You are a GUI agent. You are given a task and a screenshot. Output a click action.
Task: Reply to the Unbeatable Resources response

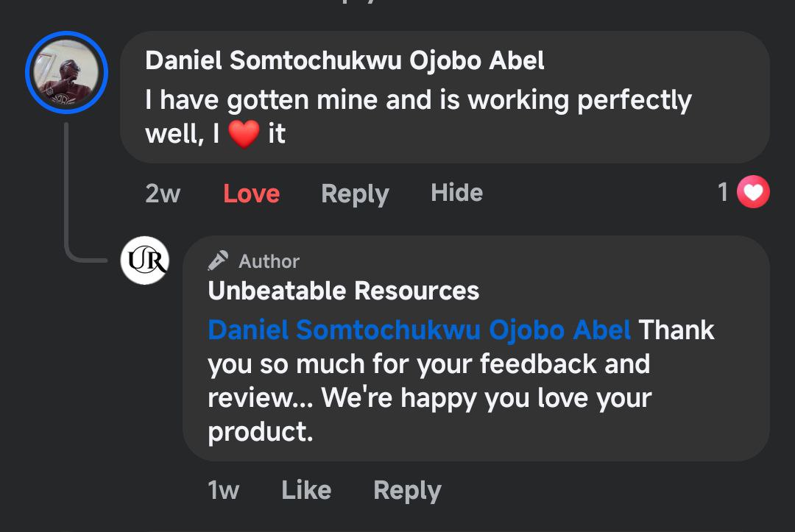[x=407, y=490]
